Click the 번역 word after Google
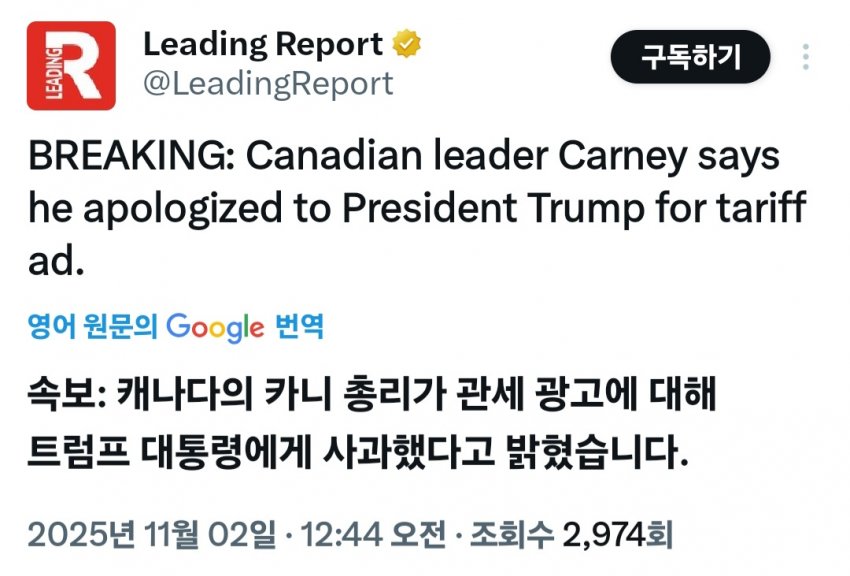 coord(299,326)
